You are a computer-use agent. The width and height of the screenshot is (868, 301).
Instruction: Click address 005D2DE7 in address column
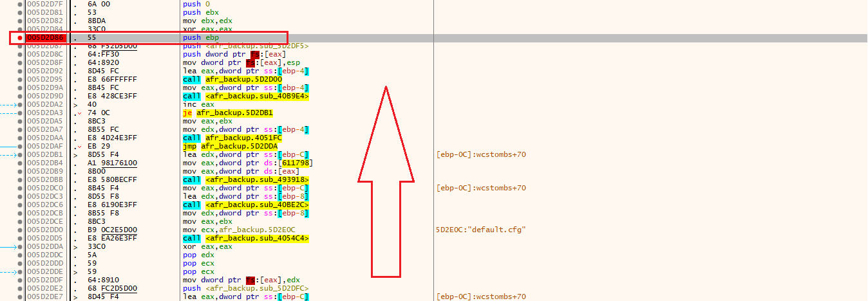click(45, 296)
